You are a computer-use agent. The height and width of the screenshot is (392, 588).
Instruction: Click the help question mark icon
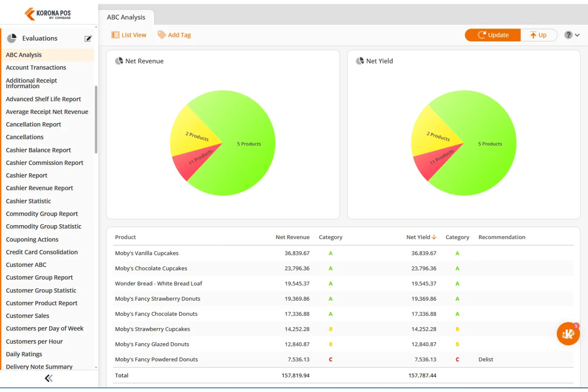pos(569,35)
